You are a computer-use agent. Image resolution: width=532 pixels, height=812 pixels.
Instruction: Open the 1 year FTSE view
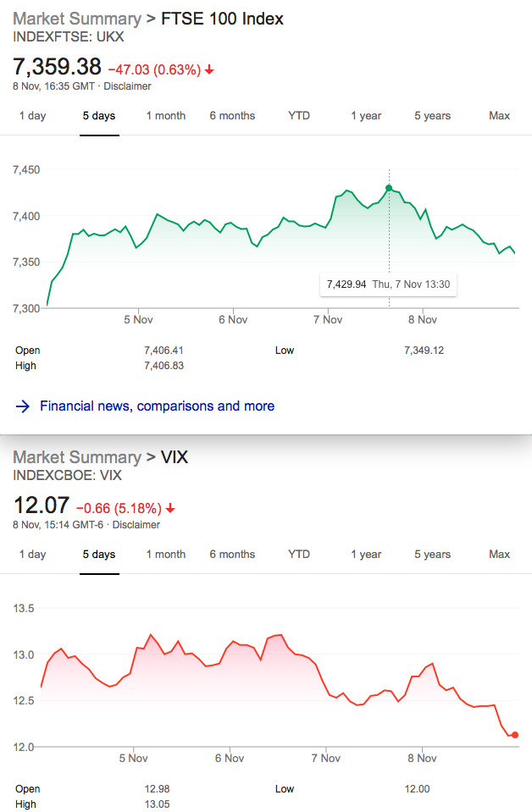pos(366,116)
